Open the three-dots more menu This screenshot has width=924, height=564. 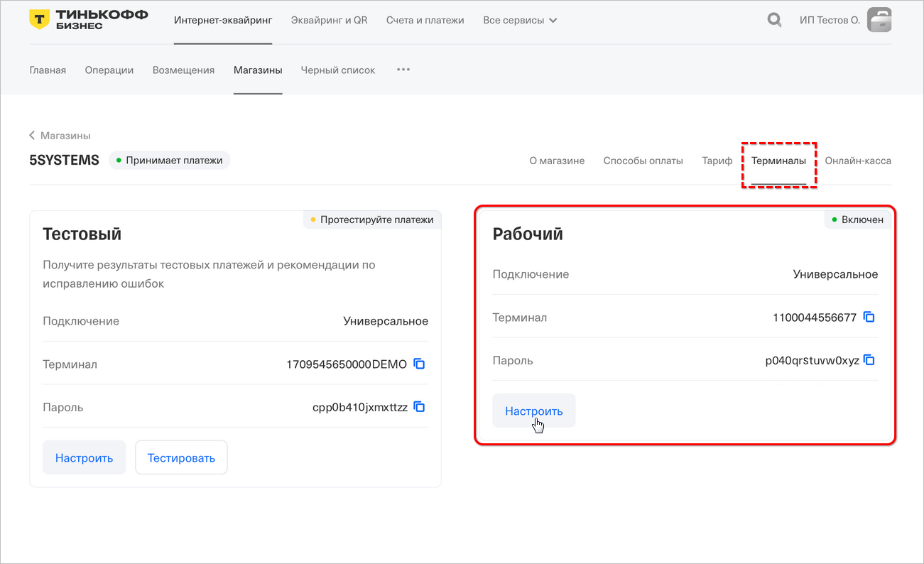(x=403, y=70)
